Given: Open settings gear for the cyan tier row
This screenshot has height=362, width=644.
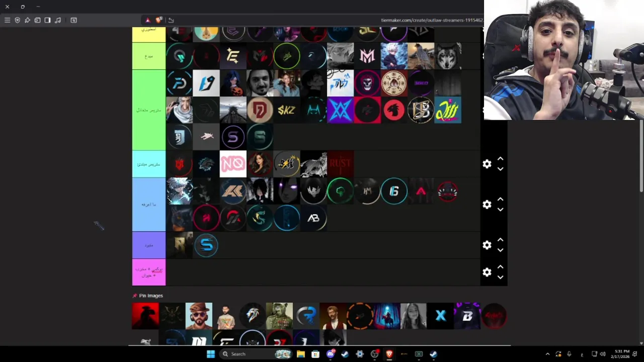Looking at the screenshot, I should tap(487, 164).
